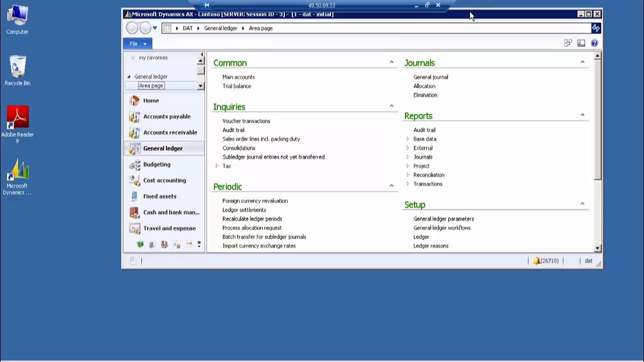Click the dat company code in status bar
Image resolution: width=644 pixels, height=362 pixels.
pyautogui.click(x=589, y=261)
